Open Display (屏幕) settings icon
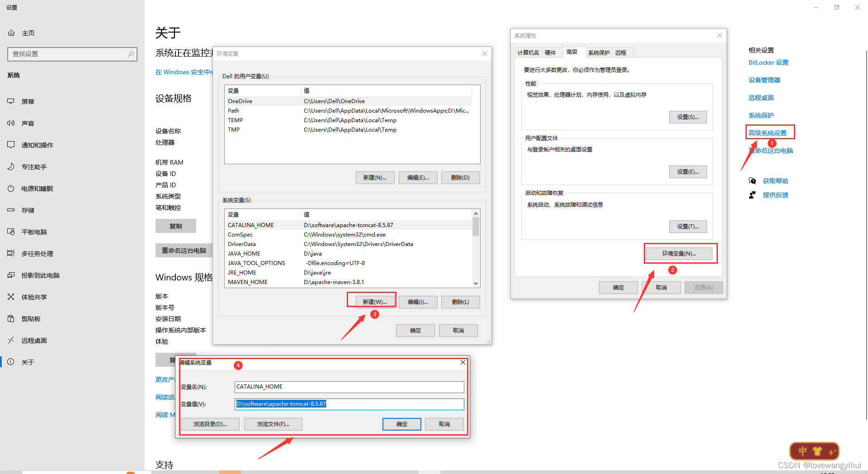 11,101
